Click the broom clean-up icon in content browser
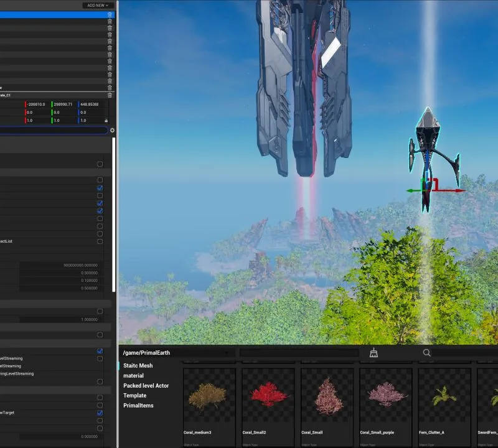Screen dimensions: 498x448 click(374, 353)
